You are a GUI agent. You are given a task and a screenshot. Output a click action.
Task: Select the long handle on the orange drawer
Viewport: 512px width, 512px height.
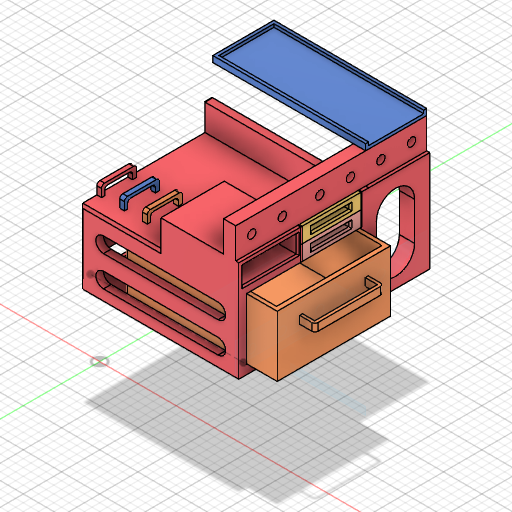(x=341, y=303)
